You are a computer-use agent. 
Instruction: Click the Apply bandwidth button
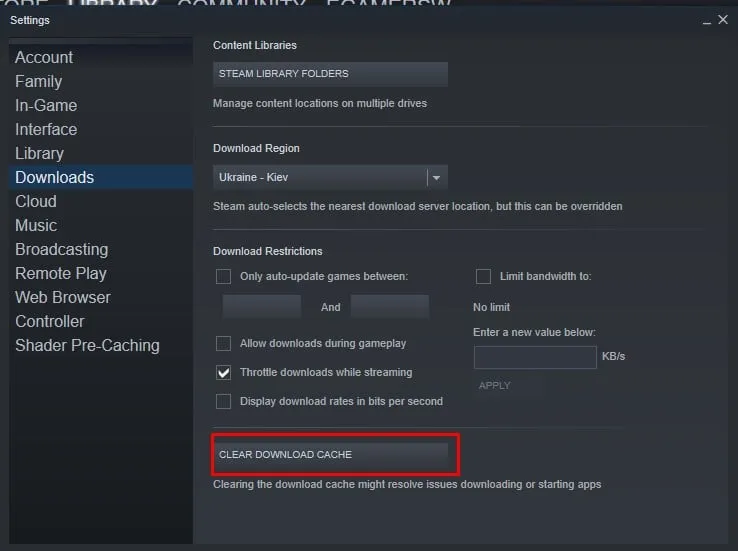494,385
